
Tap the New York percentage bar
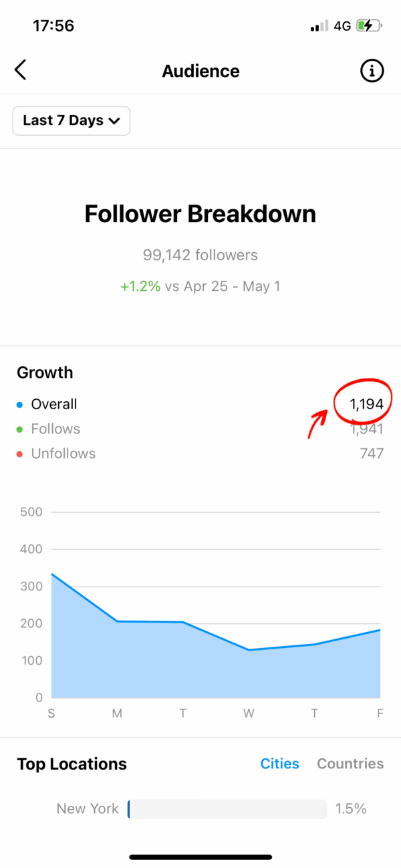click(x=227, y=809)
